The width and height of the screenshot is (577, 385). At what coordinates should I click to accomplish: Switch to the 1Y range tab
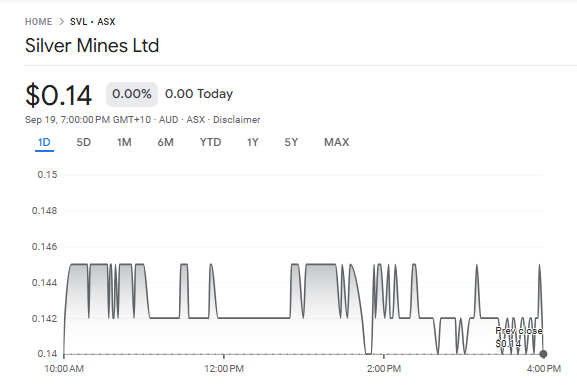click(x=253, y=142)
